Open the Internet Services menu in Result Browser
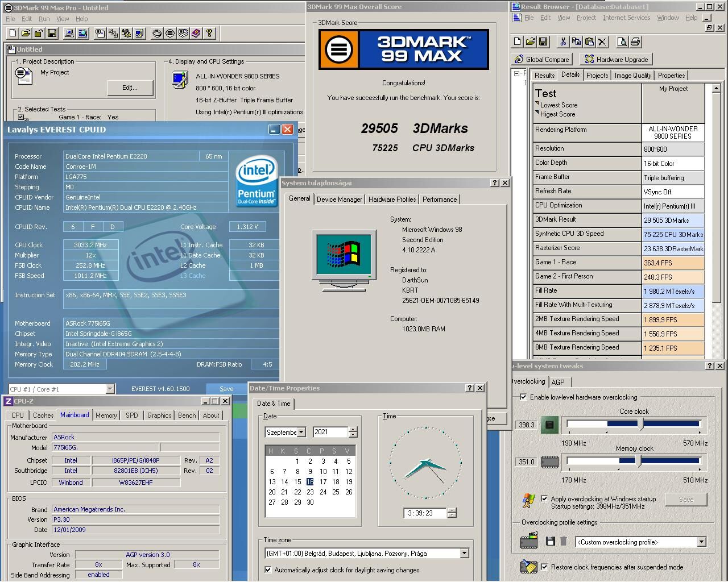728x582 pixels. click(x=626, y=18)
